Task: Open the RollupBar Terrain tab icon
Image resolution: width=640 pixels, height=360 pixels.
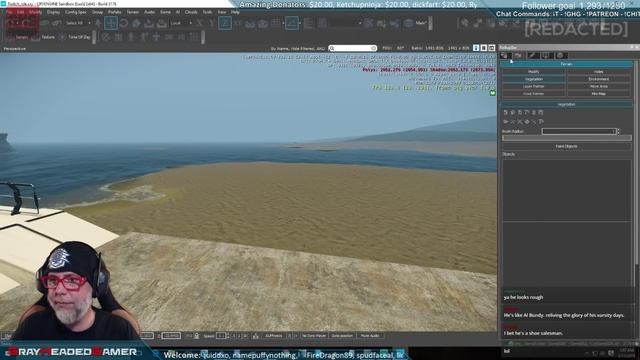Action: (518, 56)
